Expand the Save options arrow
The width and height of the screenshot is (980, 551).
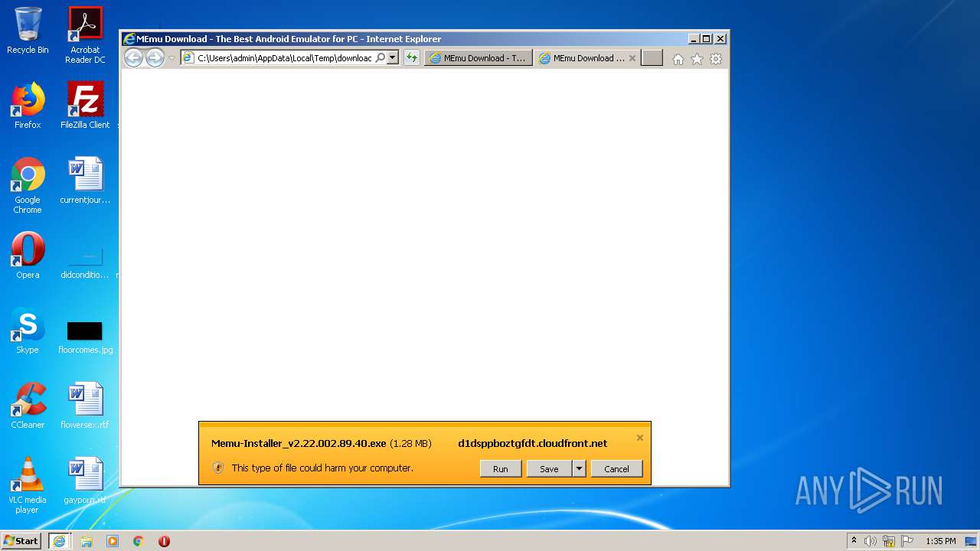click(579, 468)
